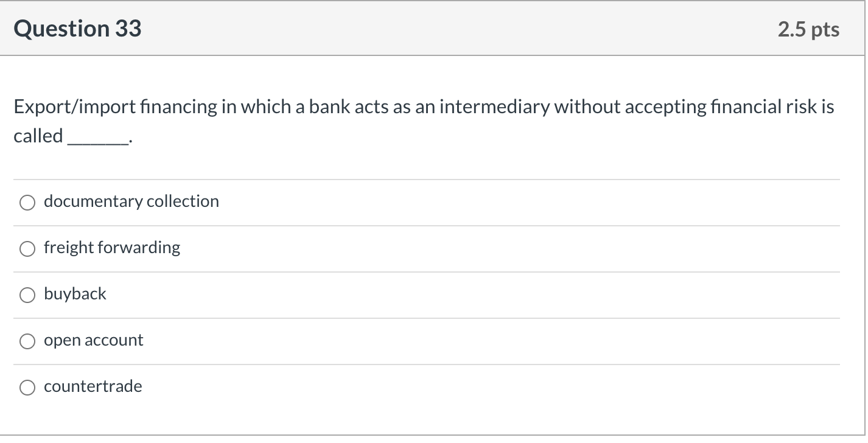
Task: Select the freight forwarding radio button
Action: click(27, 248)
